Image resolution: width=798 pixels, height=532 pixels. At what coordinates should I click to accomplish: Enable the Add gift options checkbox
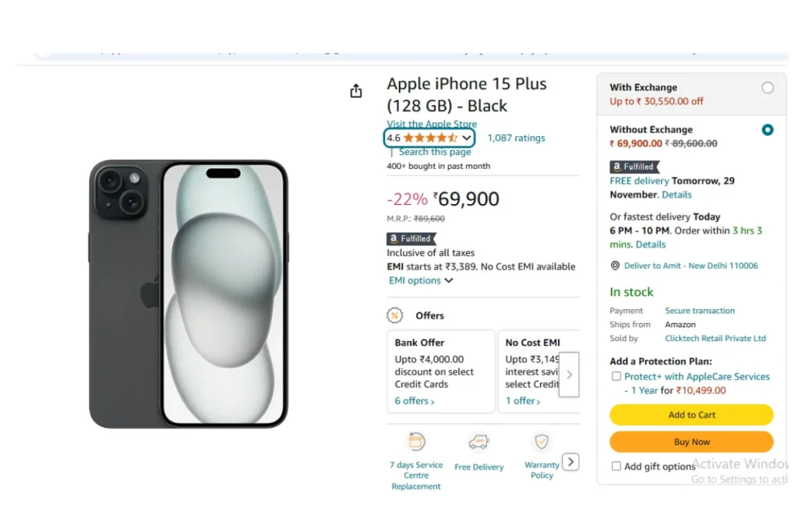[x=616, y=466]
